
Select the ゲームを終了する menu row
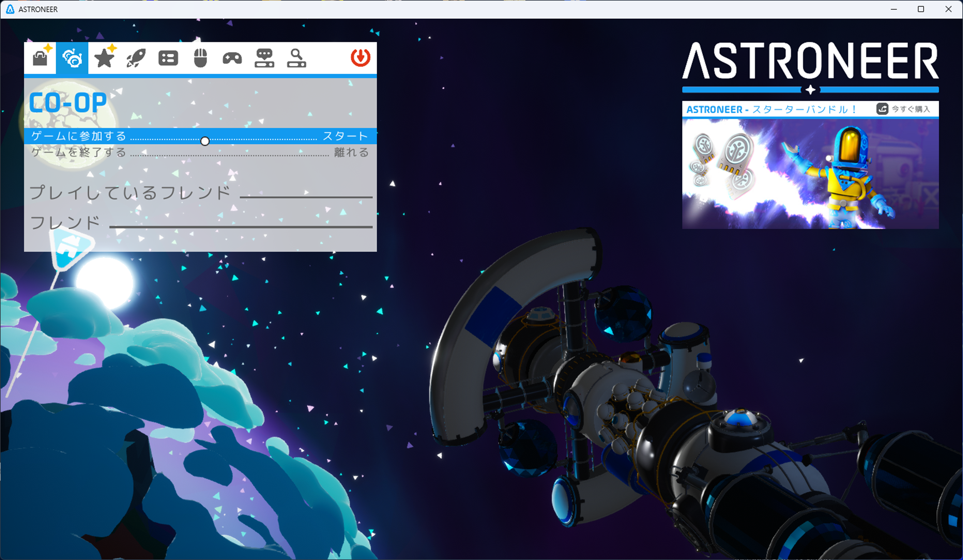[79, 152]
